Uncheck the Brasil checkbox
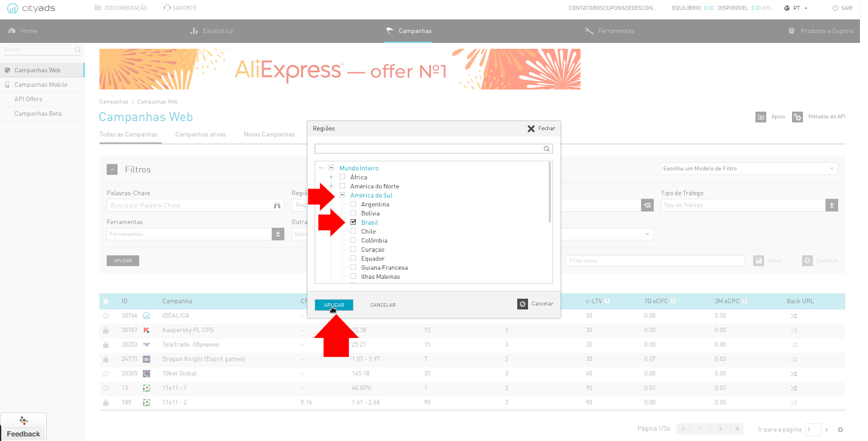Screen dimensions: 868x441 coord(353,222)
